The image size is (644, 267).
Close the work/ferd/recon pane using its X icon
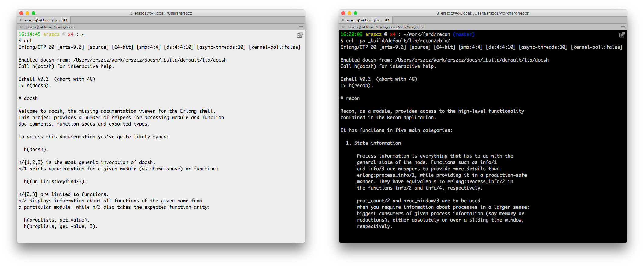click(x=343, y=27)
